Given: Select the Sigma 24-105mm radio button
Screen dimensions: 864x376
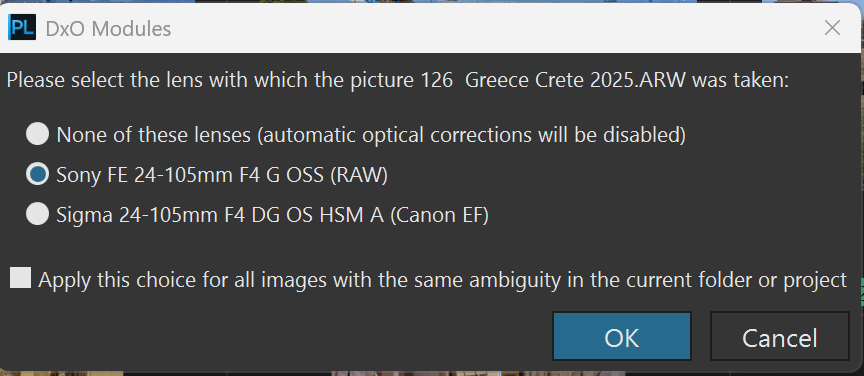Looking at the screenshot, I should click(x=38, y=214).
